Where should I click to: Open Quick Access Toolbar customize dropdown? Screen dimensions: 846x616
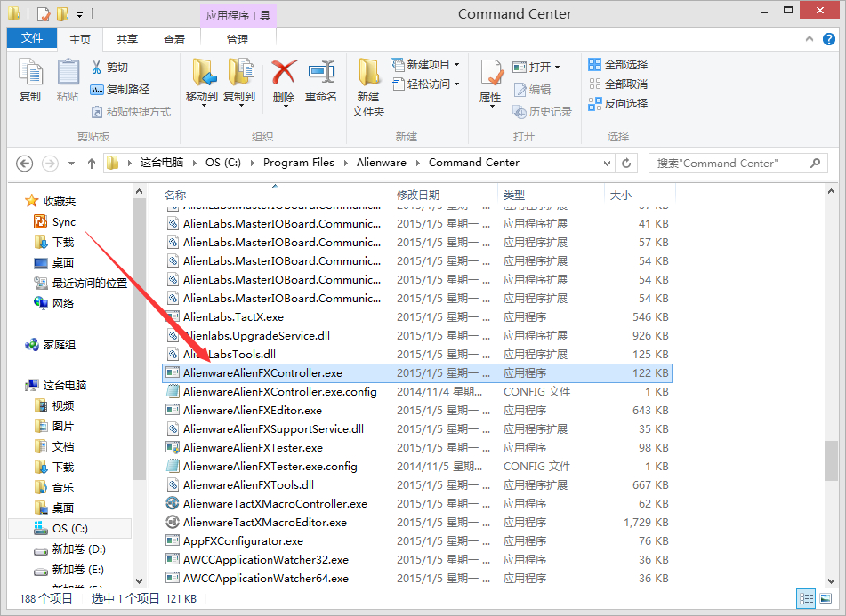pyautogui.click(x=79, y=14)
